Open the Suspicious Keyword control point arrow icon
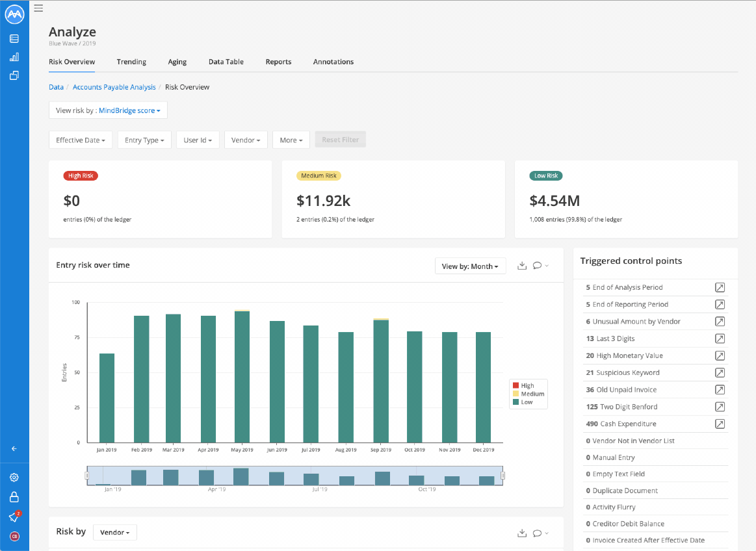Screen dimensions: 756x551 (x=720, y=372)
